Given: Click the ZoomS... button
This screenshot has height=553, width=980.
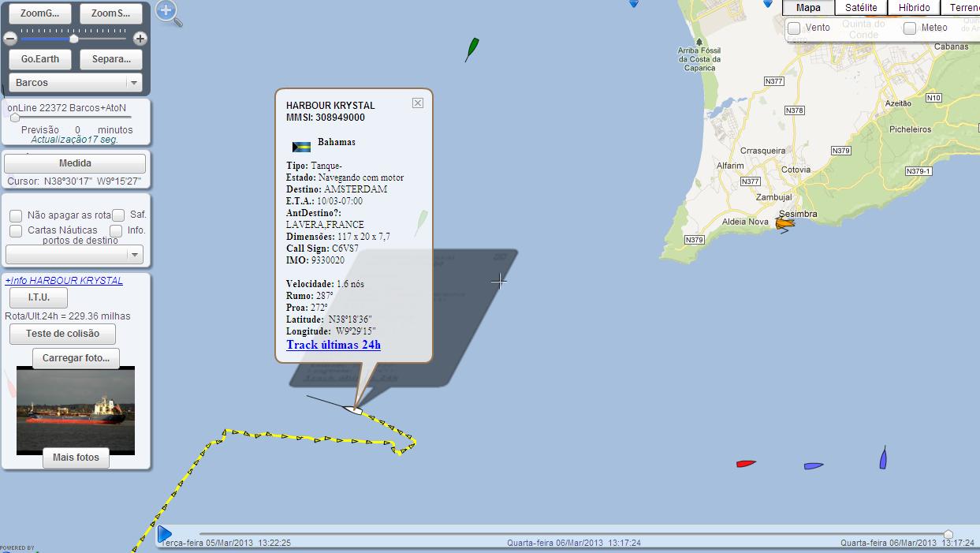Looking at the screenshot, I should tap(111, 13).
